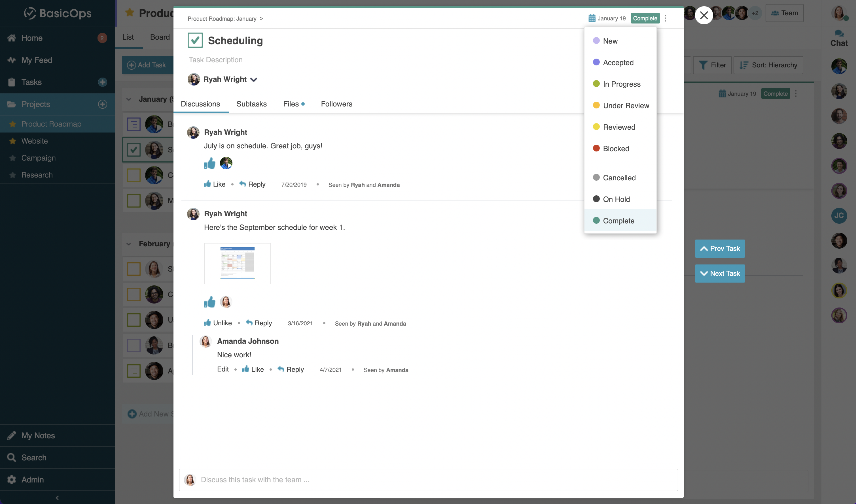Open Search from the sidebar magnifier
The image size is (856, 504).
click(12, 458)
